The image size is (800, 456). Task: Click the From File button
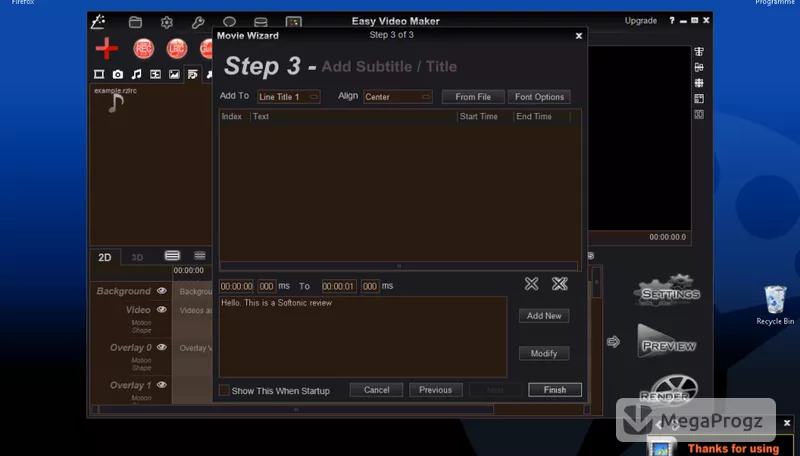point(473,96)
